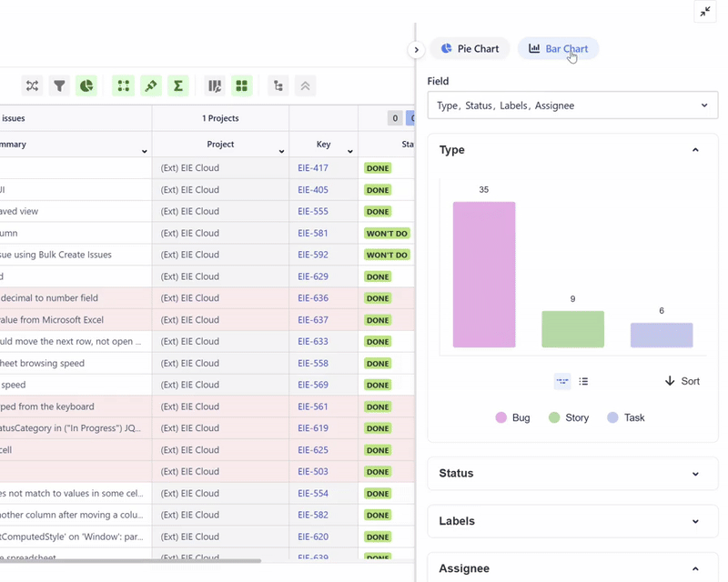Toggle the Bug series in legend

pos(512,417)
